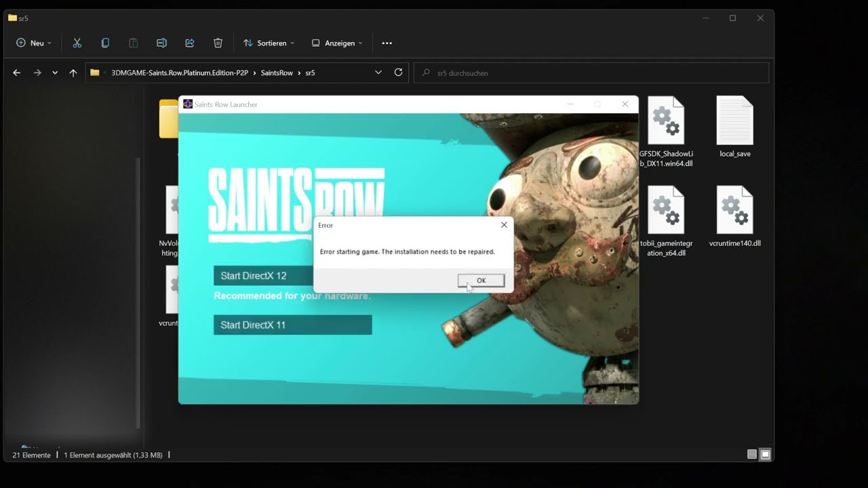Viewport: 868px width, 488px height.
Task: Refresh the sr5 folder view
Action: tap(398, 73)
